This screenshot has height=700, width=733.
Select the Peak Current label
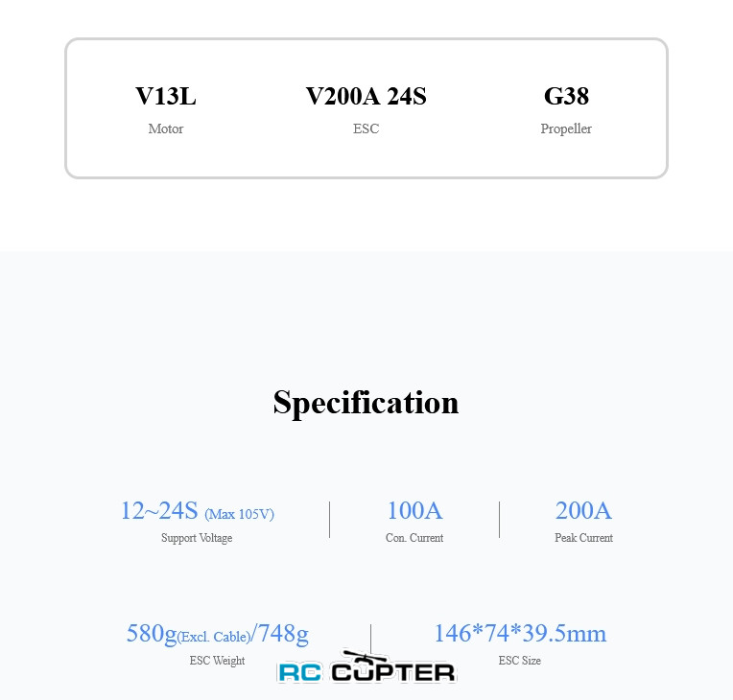(x=583, y=538)
